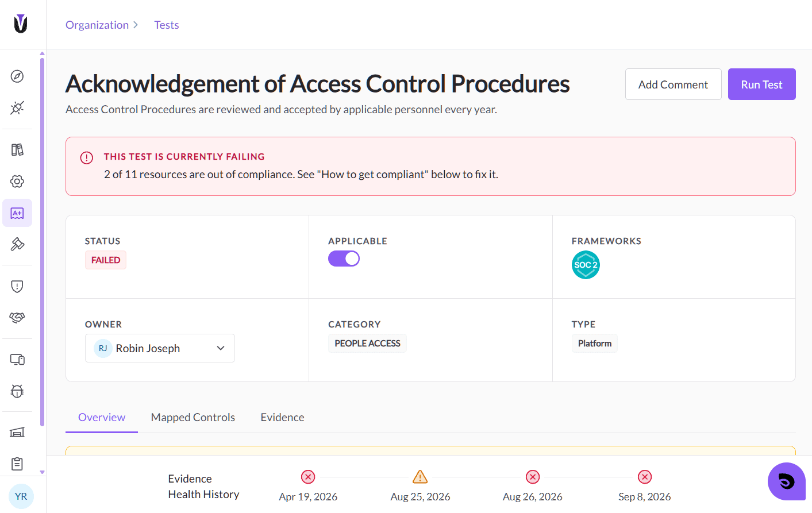The image size is (812, 513).
Task: Open the gavel icon in the sidebar
Action: click(17, 244)
